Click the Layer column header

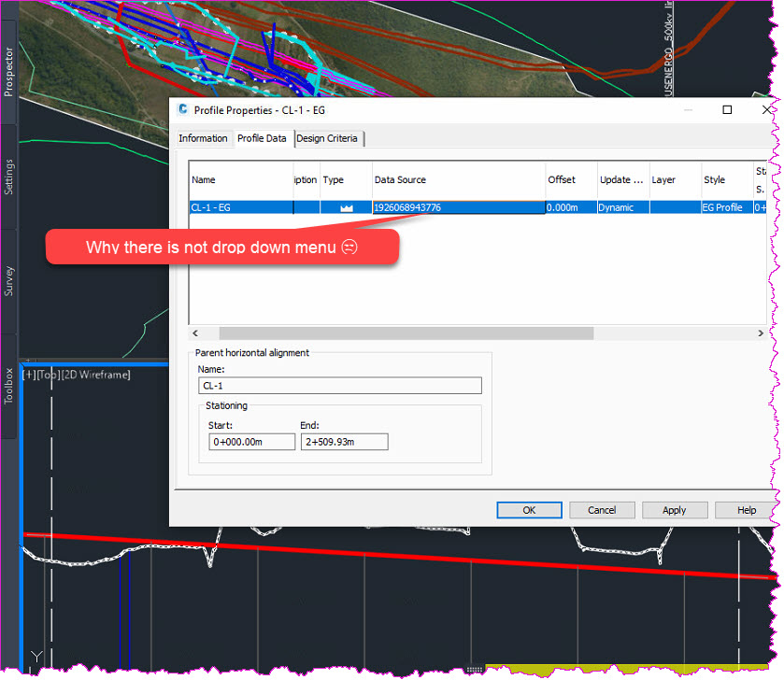pos(676,180)
